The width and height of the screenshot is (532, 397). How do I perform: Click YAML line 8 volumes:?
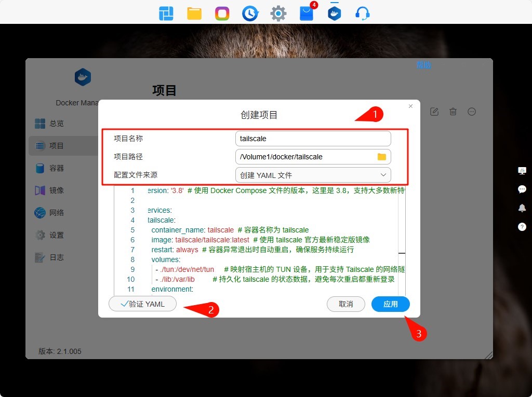pos(166,259)
